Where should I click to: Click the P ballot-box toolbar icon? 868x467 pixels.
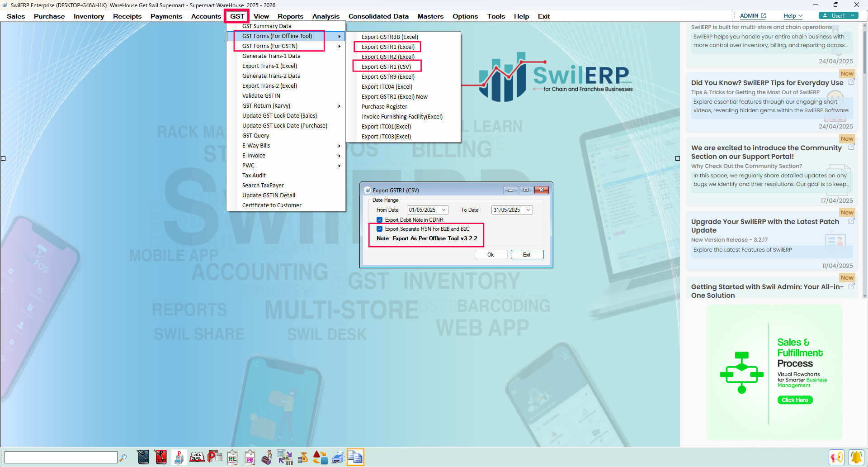point(179,457)
